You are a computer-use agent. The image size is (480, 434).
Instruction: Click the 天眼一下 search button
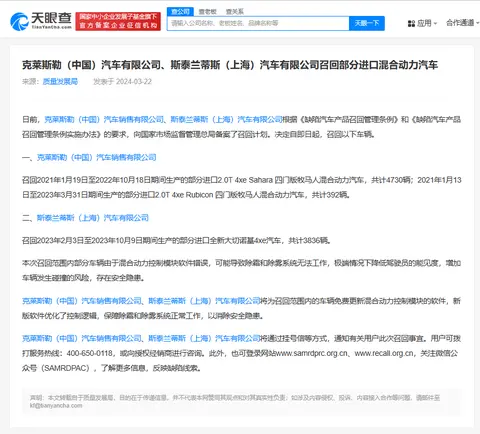point(367,23)
